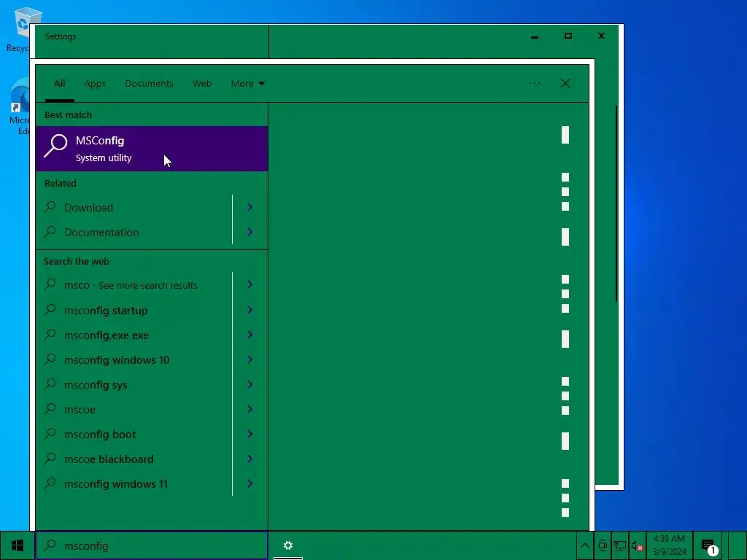Select msconfig sys web suggestion

pos(134,385)
